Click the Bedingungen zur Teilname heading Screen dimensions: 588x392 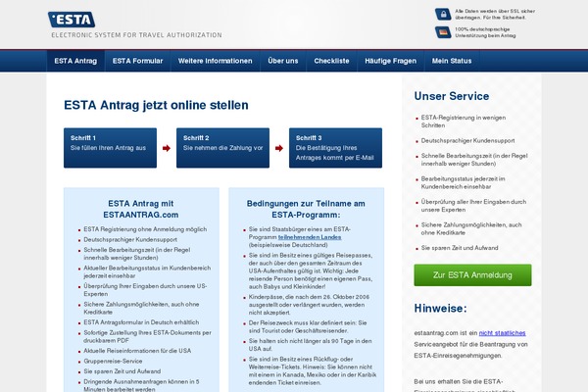(x=306, y=209)
